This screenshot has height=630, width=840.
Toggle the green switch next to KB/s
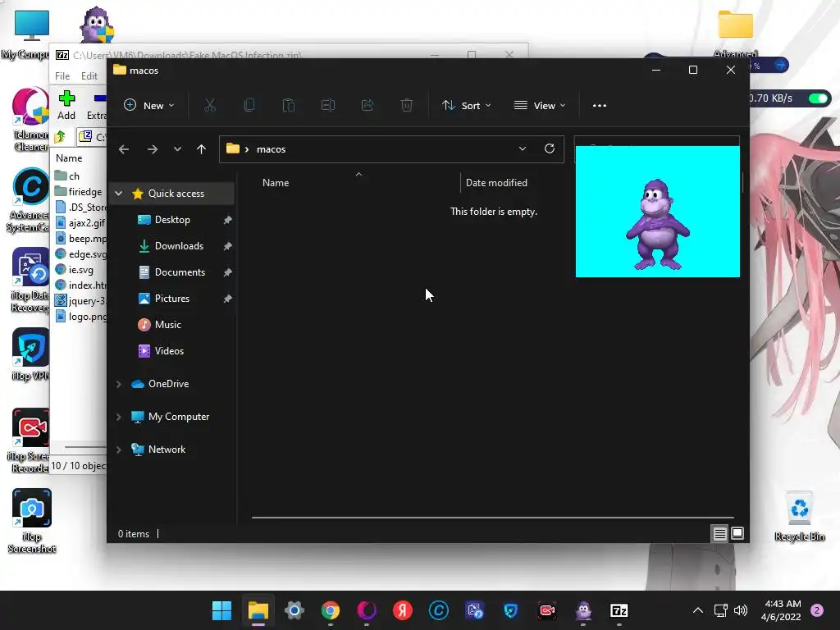click(x=819, y=98)
